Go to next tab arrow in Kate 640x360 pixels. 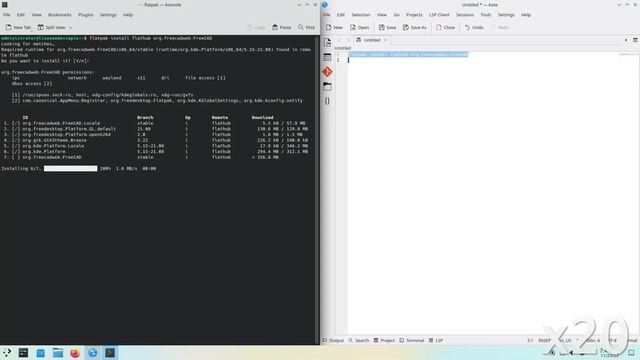[348, 40]
